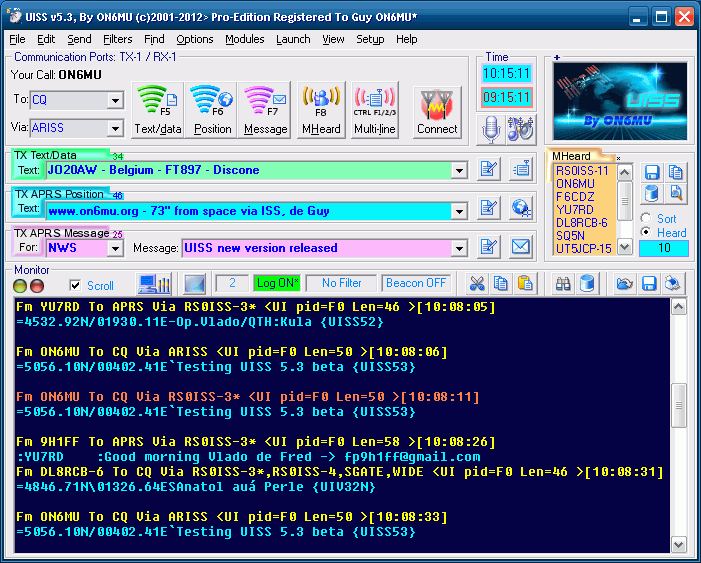The width and height of the screenshot is (701, 563).
Task: Open the Setup menu
Action: [x=370, y=39]
